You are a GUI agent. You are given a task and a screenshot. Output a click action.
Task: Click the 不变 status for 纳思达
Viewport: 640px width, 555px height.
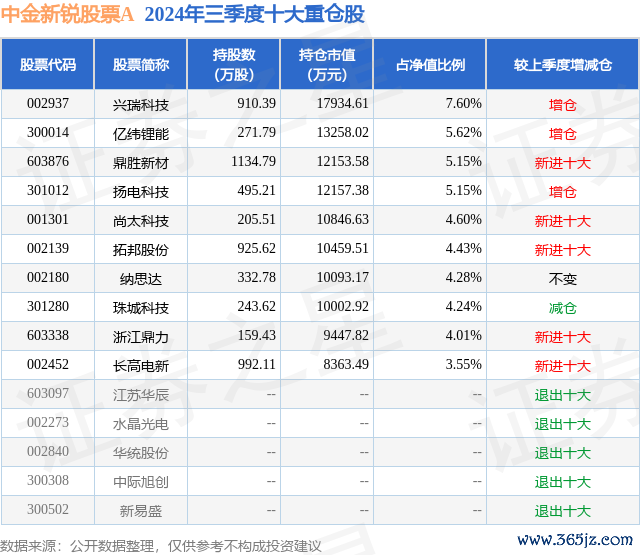point(562,279)
